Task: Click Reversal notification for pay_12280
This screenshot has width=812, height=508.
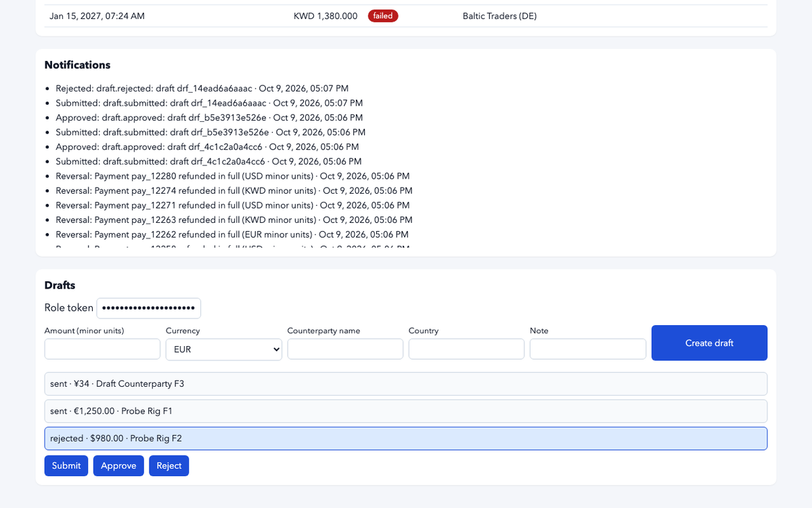Action: (233, 176)
